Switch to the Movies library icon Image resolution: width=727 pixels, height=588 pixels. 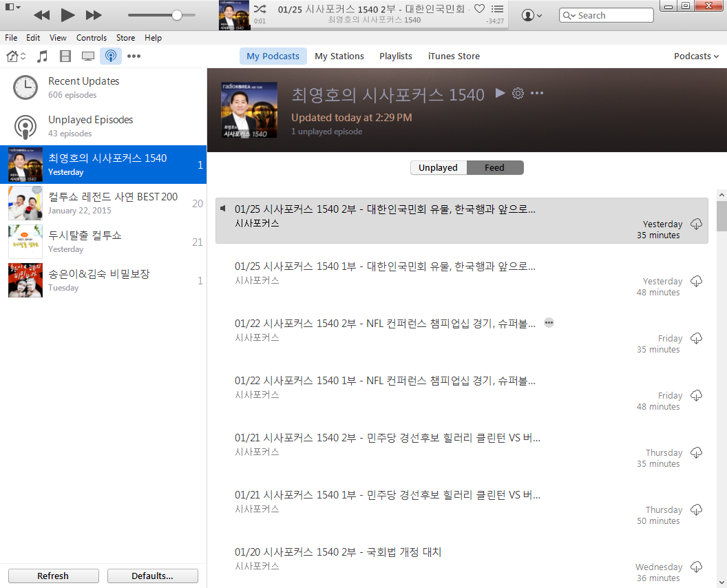pyautogui.click(x=65, y=56)
